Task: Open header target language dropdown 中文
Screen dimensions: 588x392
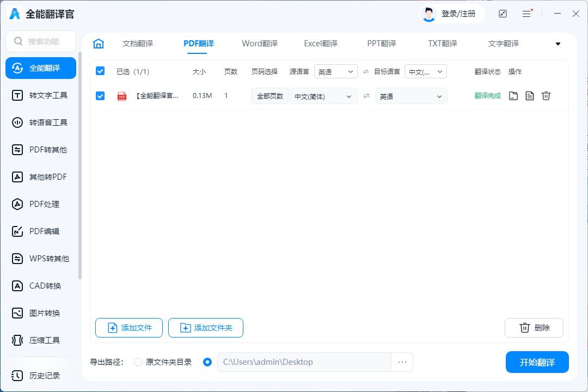Action: click(426, 71)
